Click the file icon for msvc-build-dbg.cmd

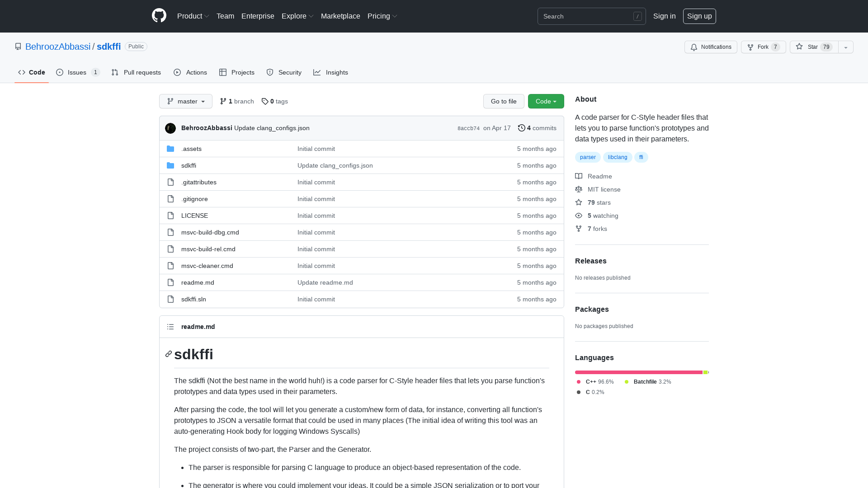click(170, 232)
